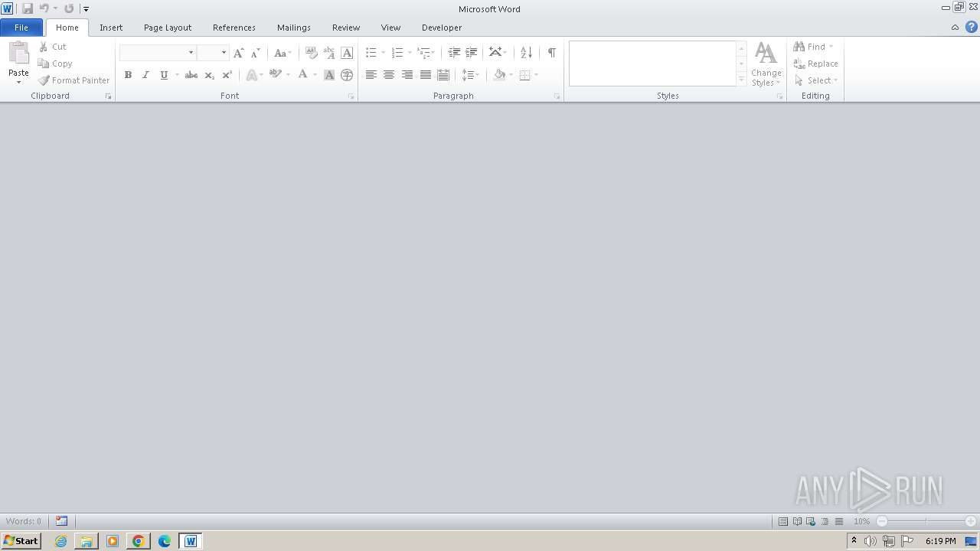The width and height of the screenshot is (980, 551).
Task: Toggle Center alignment
Action: (389, 75)
